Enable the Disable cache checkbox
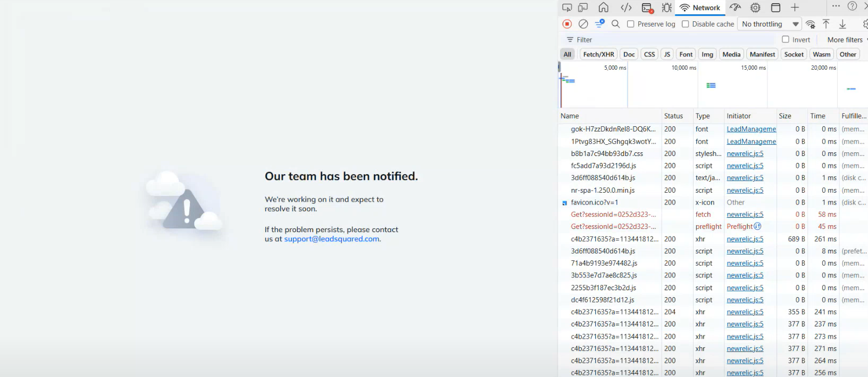The image size is (868, 377). point(686,24)
